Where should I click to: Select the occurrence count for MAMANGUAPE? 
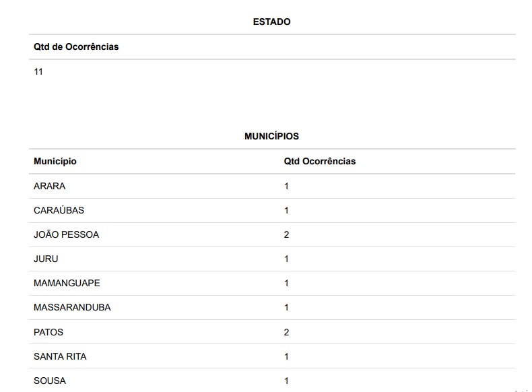tap(286, 283)
